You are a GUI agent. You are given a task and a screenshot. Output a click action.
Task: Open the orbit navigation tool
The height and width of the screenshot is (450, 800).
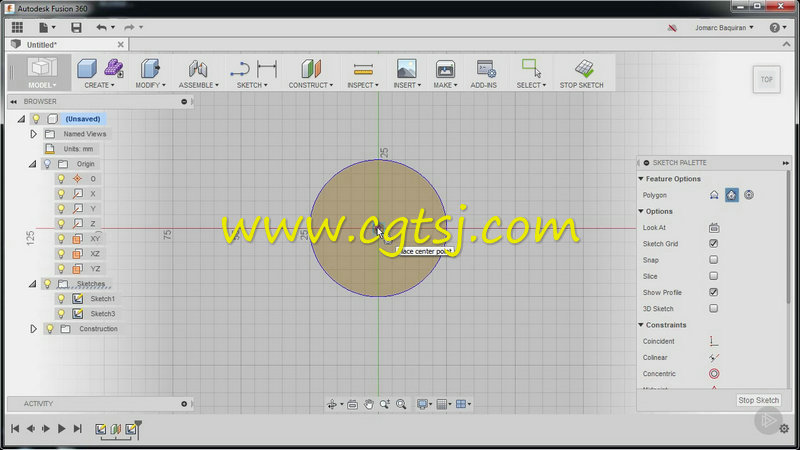click(332, 404)
